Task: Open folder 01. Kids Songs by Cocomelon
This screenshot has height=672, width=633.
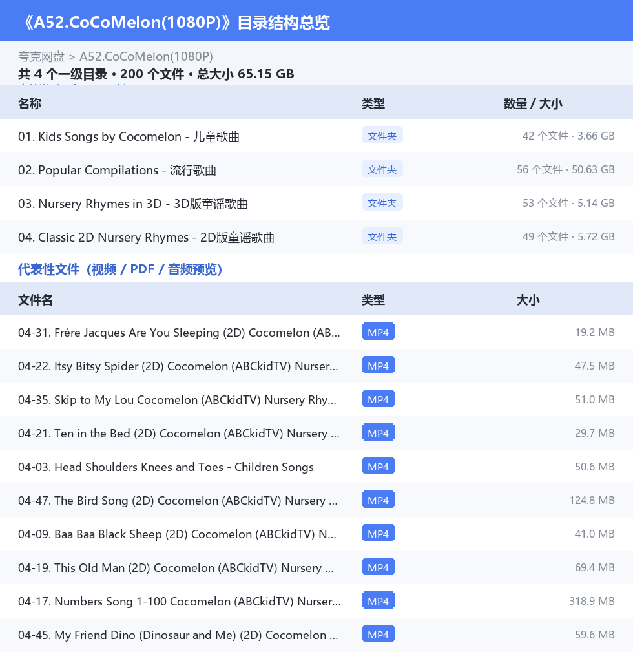Action: pos(129,136)
